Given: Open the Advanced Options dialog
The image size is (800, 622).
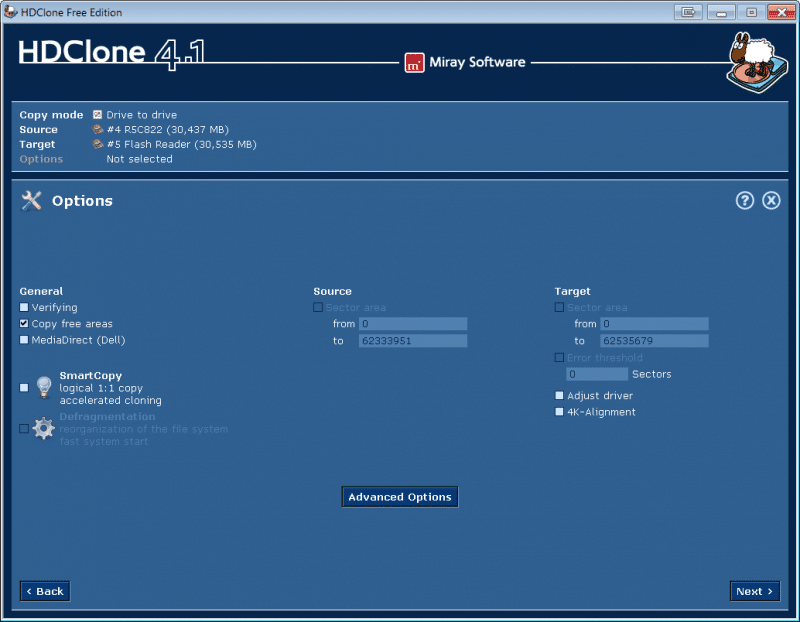Looking at the screenshot, I should point(399,496).
